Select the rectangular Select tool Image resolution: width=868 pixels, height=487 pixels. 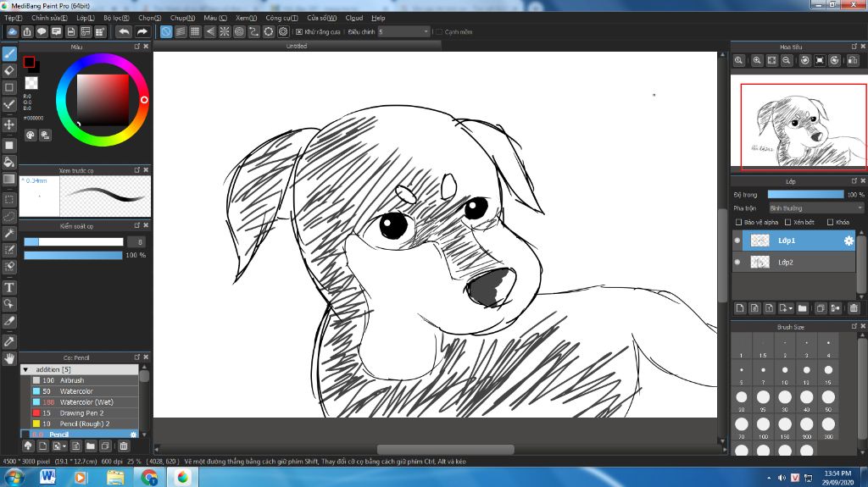click(x=9, y=199)
